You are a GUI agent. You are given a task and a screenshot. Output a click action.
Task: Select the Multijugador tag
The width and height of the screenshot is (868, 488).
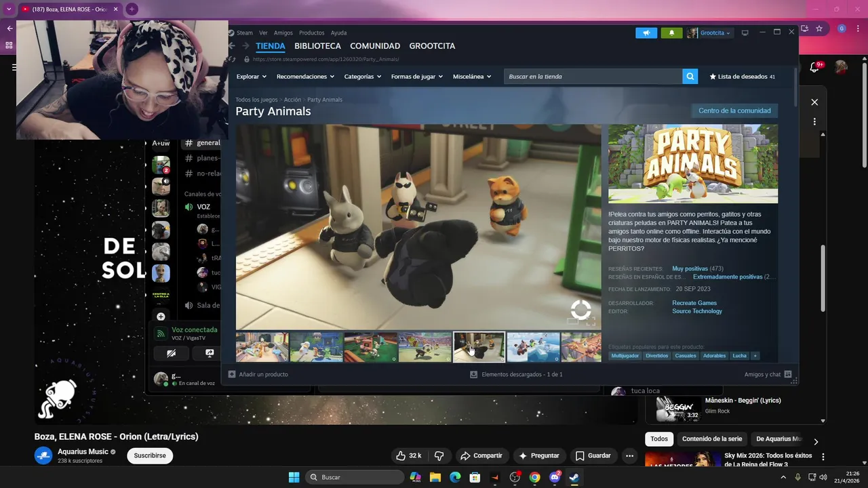pyautogui.click(x=625, y=356)
